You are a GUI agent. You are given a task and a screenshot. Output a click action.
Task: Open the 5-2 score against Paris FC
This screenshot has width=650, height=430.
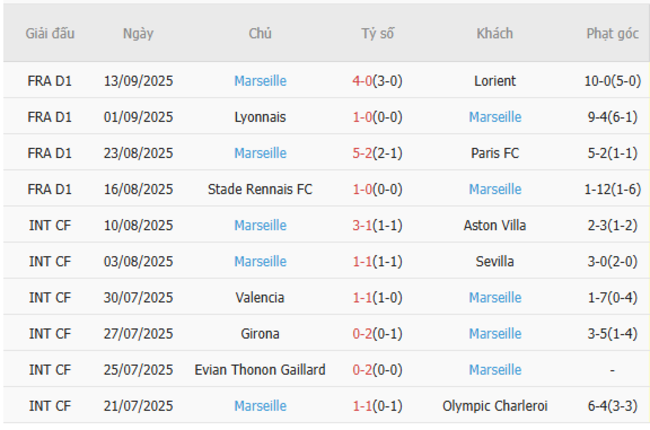[x=363, y=153]
